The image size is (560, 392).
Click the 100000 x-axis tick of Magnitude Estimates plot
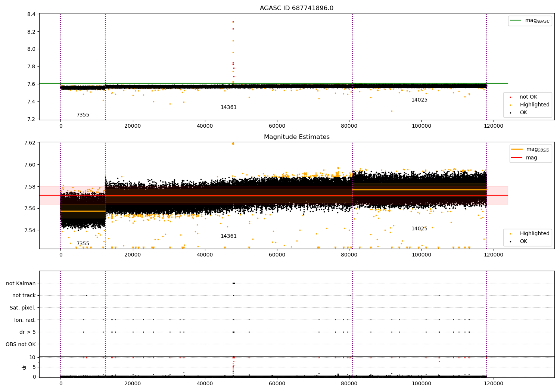pyautogui.click(x=421, y=255)
